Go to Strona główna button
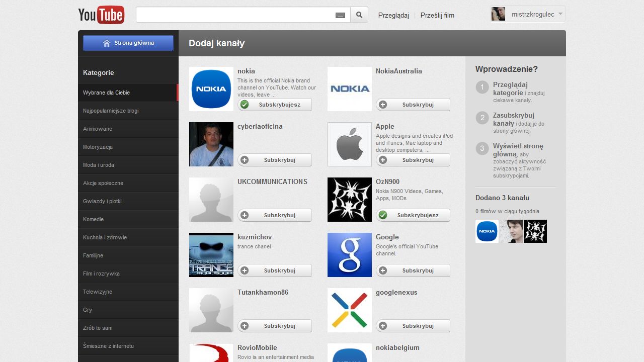This screenshot has width=644, height=362. 128,43
